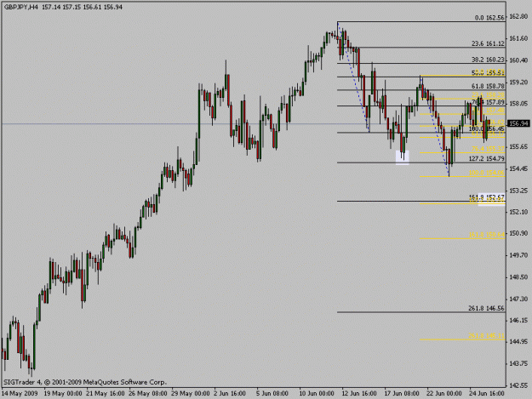Click the '22 Jun 00:00' time axis label
This screenshot has height=399, width=532.
pyautogui.click(x=444, y=394)
